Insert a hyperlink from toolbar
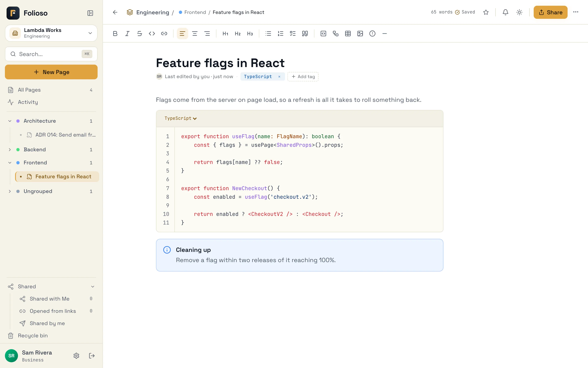The image size is (588, 368). click(164, 34)
